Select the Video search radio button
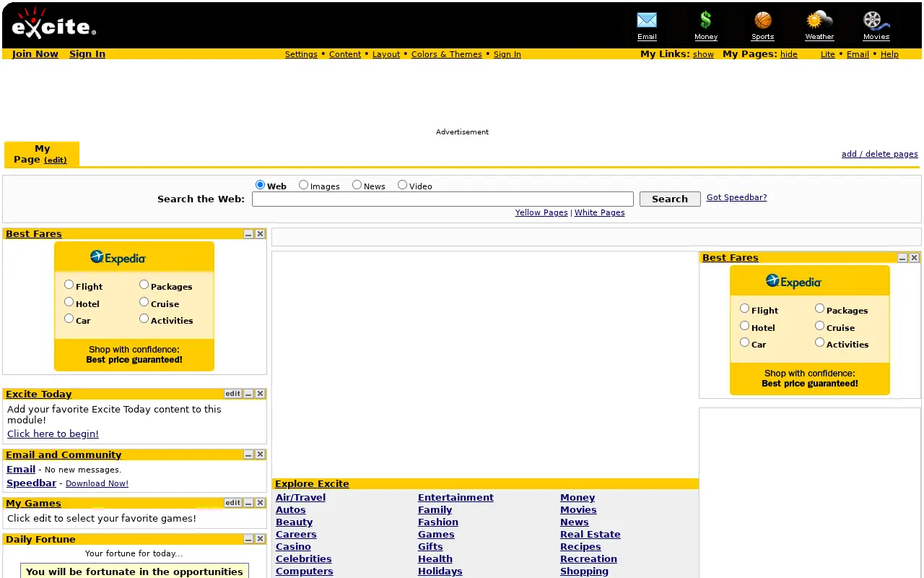924x578 pixels. point(402,185)
